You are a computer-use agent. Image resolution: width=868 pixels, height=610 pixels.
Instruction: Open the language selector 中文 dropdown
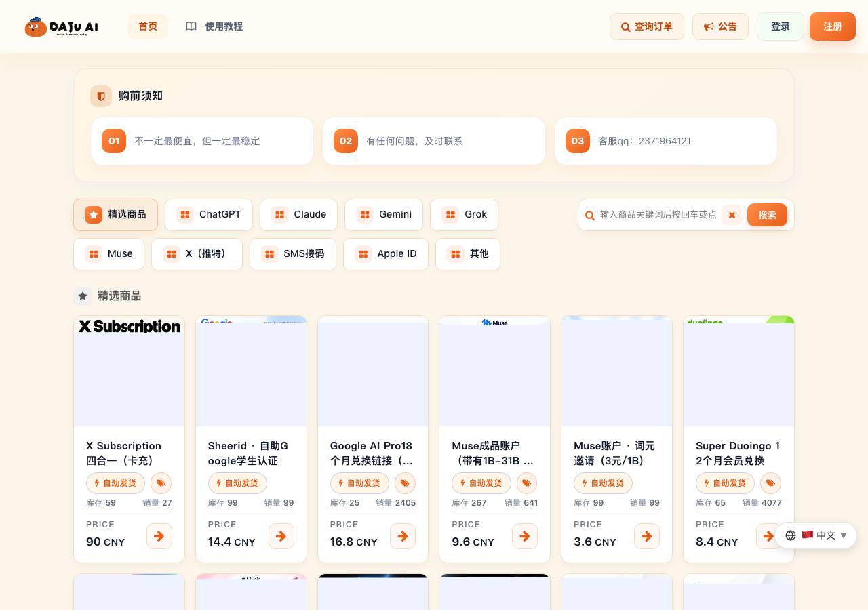[816, 535]
